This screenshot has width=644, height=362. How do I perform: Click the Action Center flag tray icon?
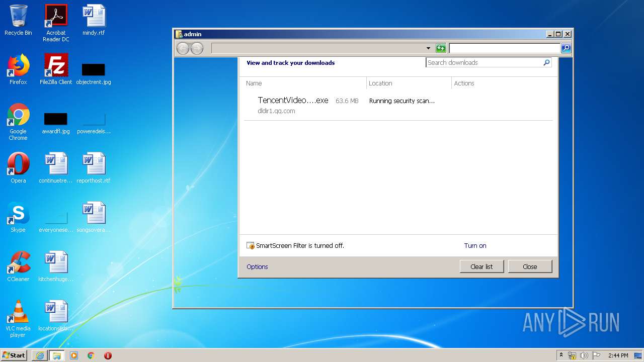(596, 355)
